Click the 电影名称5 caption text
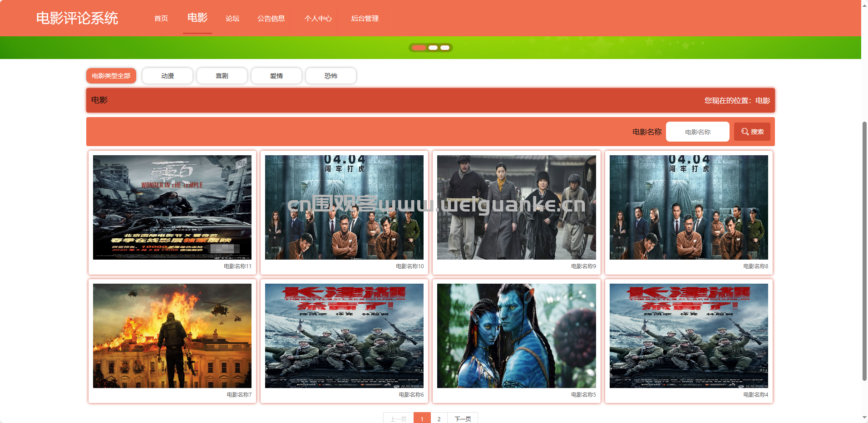The width and height of the screenshot is (868, 423). coord(583,395)
